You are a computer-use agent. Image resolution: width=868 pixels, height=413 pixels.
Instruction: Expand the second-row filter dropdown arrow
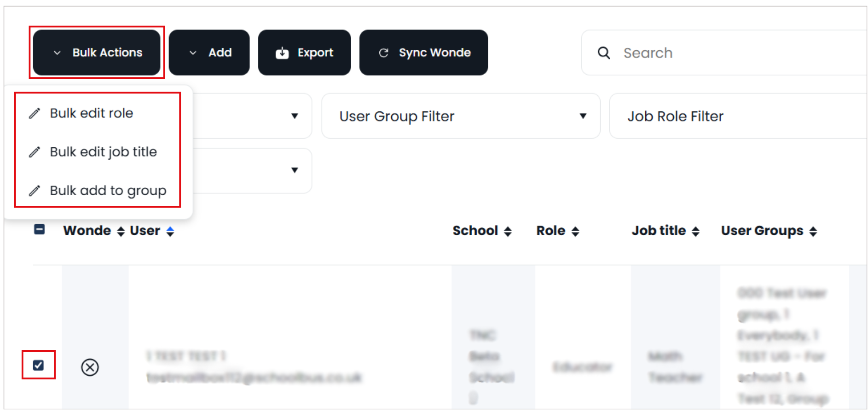pyautogui.click(x=295, y=170)
